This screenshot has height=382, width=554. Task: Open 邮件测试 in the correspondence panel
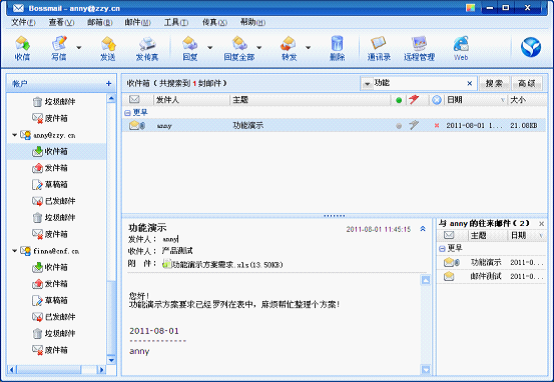click(x=492, y=276)
